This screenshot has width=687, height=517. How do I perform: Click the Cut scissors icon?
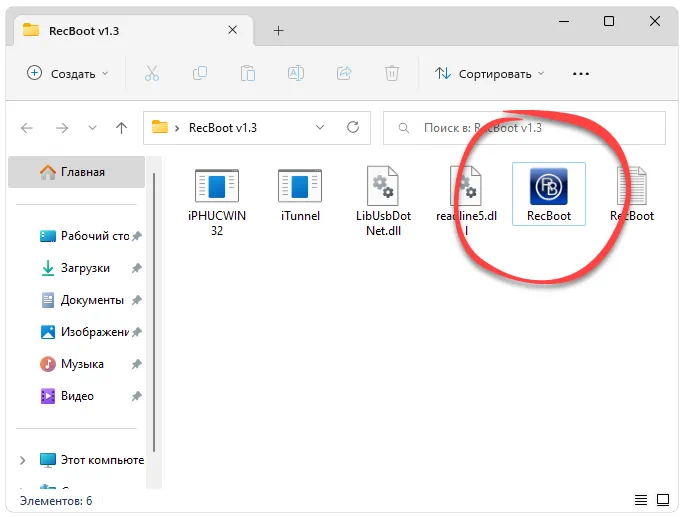(152, 74)
